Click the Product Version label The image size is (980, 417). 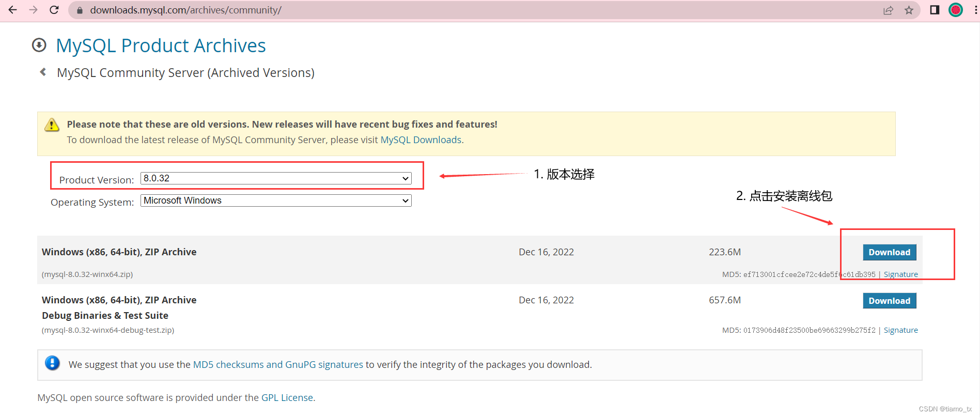(96, 180)
